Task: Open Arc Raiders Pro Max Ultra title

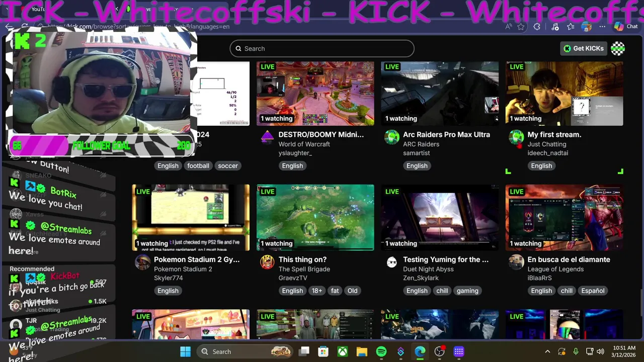Action: pos(446,134)
